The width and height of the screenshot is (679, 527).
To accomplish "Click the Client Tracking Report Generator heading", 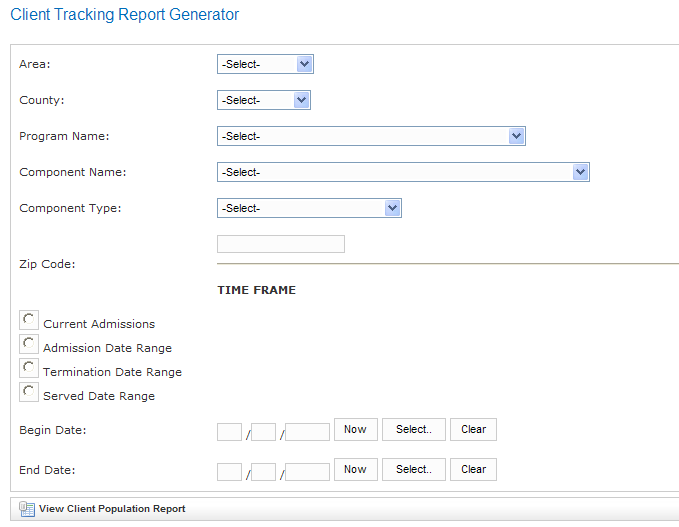I will coord(124,14).
